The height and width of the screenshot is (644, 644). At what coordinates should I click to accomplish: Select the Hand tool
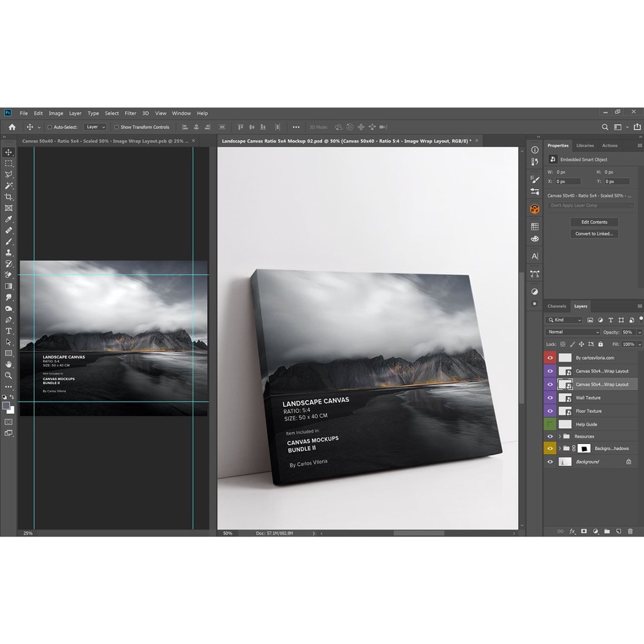[9, 364]
